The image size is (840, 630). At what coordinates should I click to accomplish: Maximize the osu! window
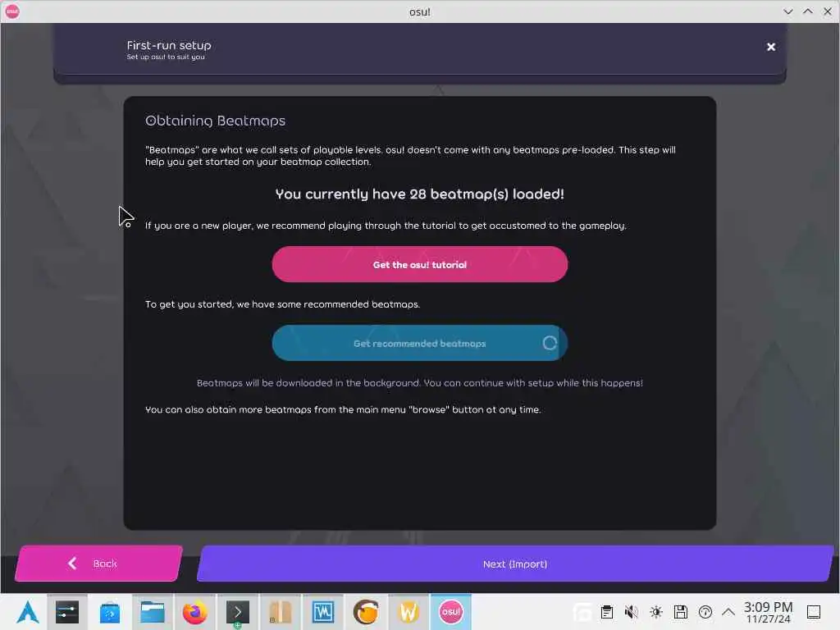pyautogui.click(x=808, y=11)
